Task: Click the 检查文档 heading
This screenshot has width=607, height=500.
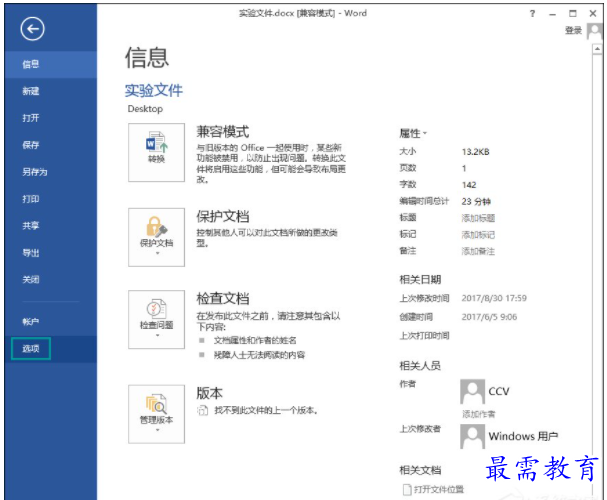Action: (223, 299)
